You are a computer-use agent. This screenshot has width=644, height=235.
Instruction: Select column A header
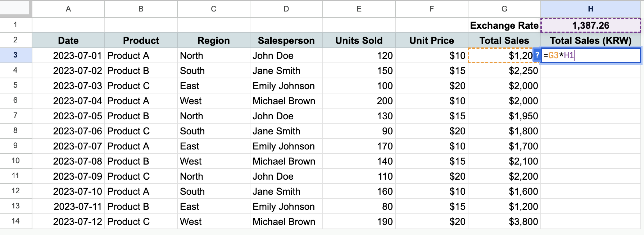pyautogui.click(x=68, y=9)
